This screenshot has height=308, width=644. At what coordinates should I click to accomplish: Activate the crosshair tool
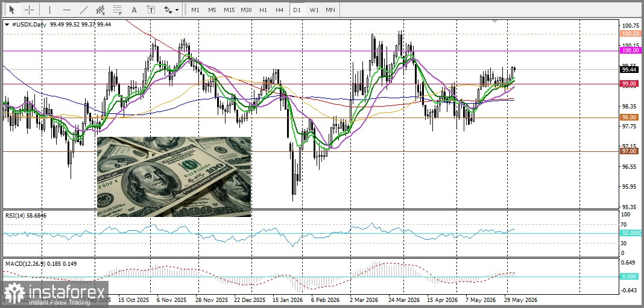pyautogui.click(x=29, y=10)
